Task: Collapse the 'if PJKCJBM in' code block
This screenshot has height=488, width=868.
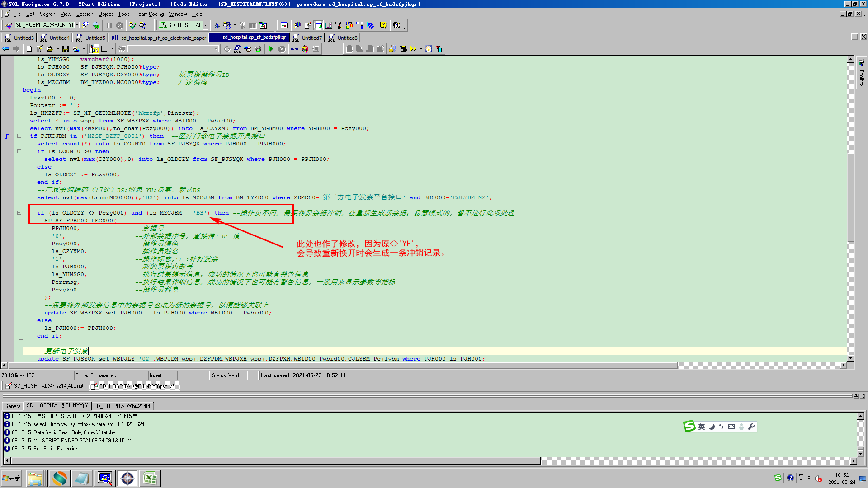Action: (x=19, y=136)
